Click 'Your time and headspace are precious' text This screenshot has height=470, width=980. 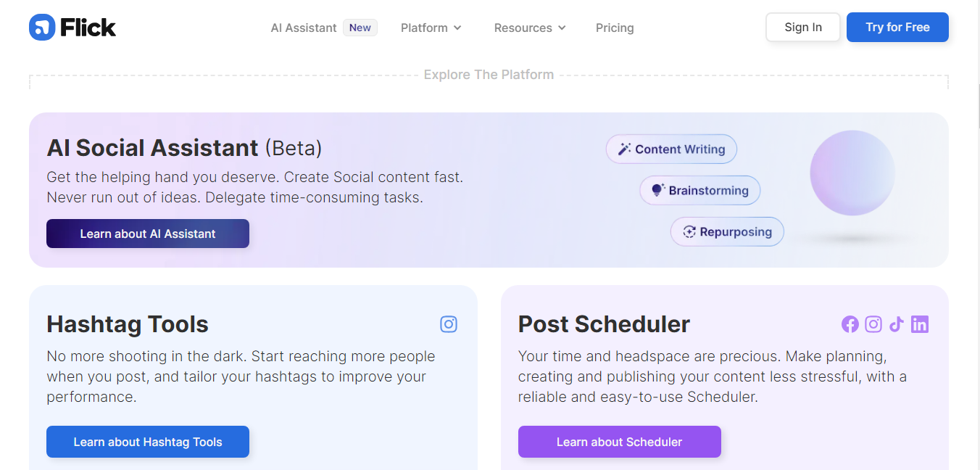649,356
